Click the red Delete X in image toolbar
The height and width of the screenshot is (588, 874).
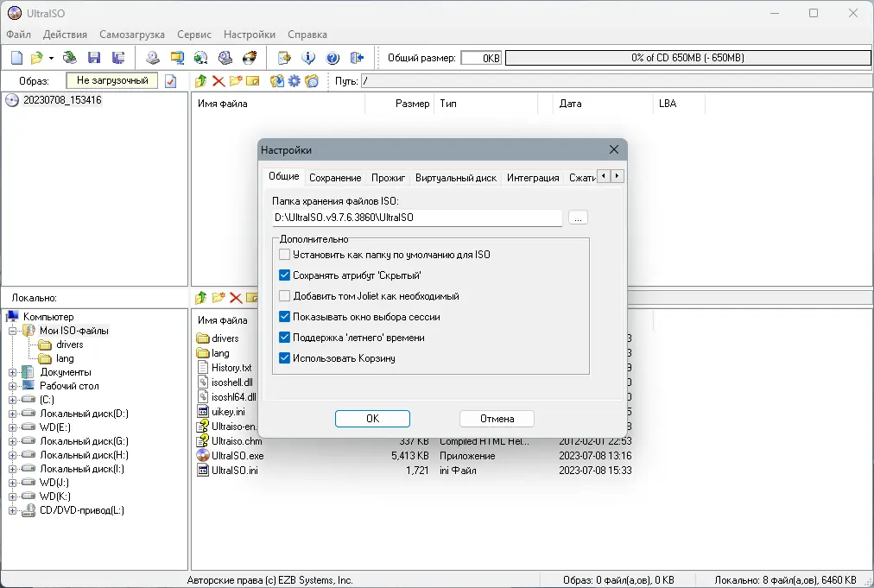[218, 81]
